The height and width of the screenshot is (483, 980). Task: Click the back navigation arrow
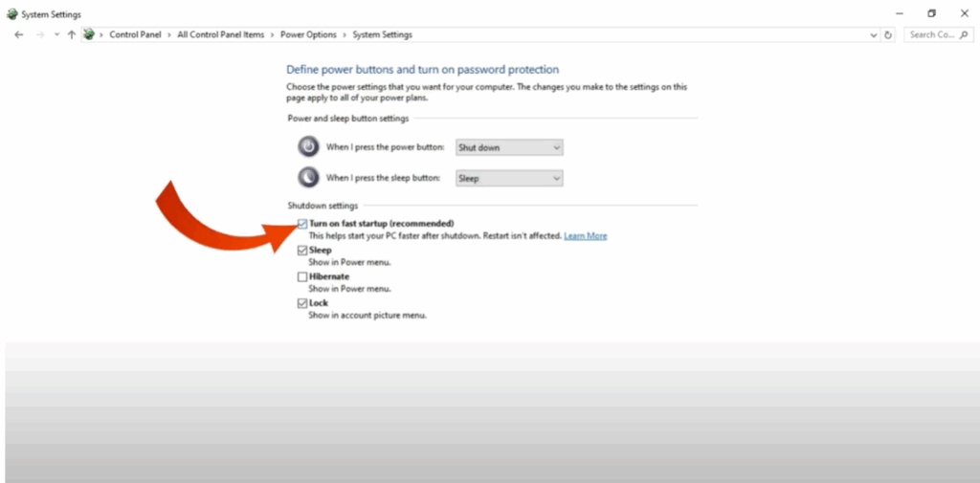[19, 35]
